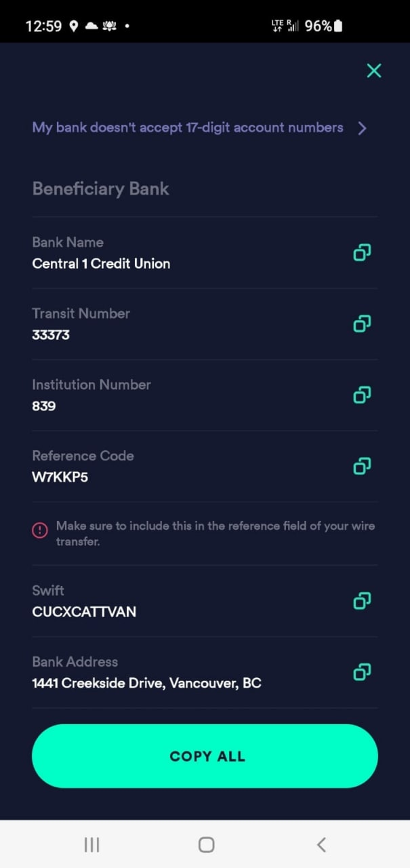This screenshot has width=410, height=868.
Task: Tap the Reference Code W7KKP5 value
Action: [x=60, y=477]
